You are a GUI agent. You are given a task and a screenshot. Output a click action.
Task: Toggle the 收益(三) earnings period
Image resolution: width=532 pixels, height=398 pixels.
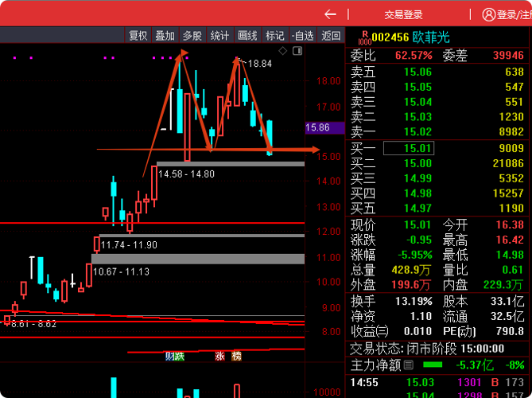coord(370,330)
